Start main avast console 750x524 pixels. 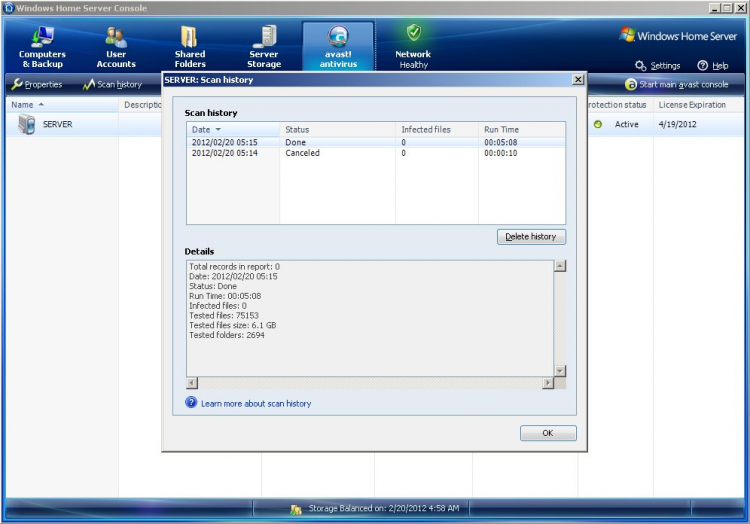tap(676, 85)
